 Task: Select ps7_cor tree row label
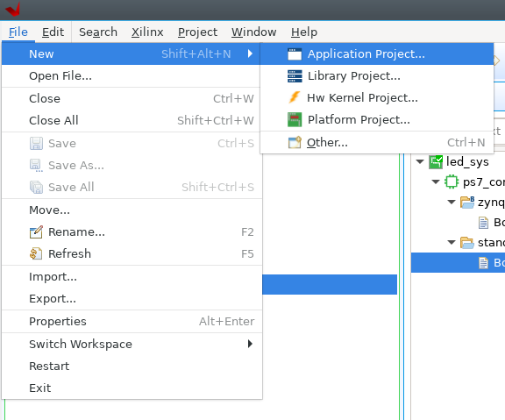(484, 182)
